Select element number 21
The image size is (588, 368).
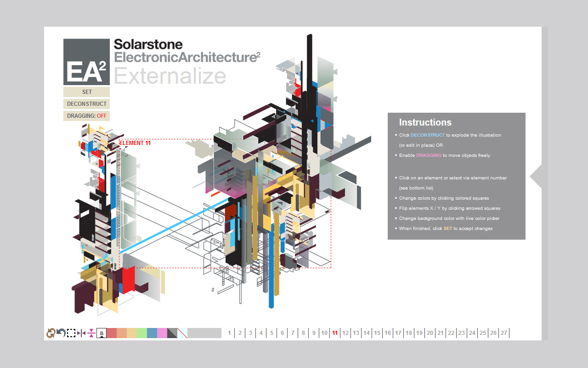coord(441,333)
